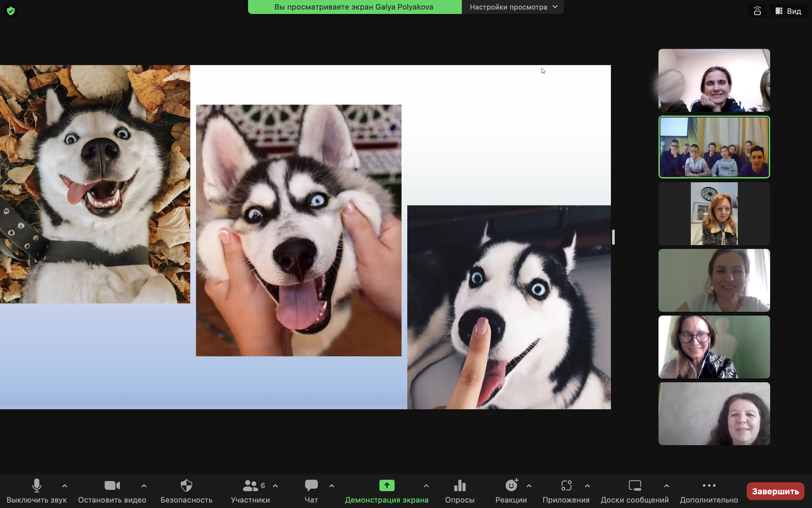Open the Настройки просмотра dropdown
Screen dimensions: 812x508
513,7
